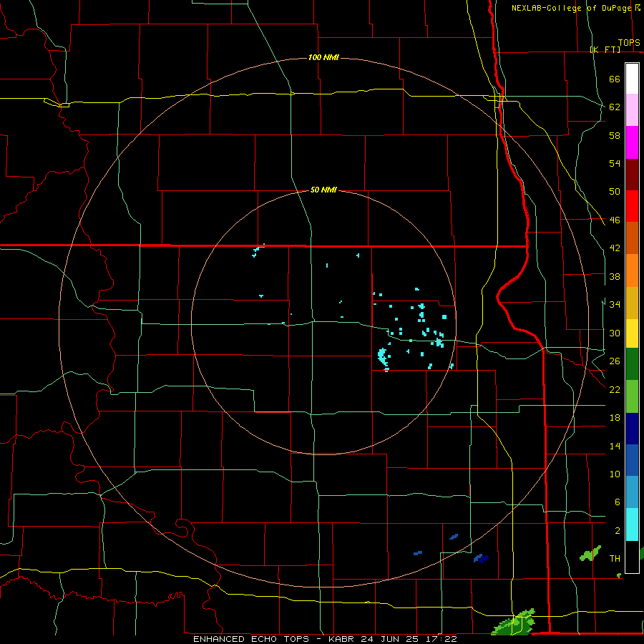Click the "66" legend value
This screenshot has height=644, width=644.
coord(615,79)
